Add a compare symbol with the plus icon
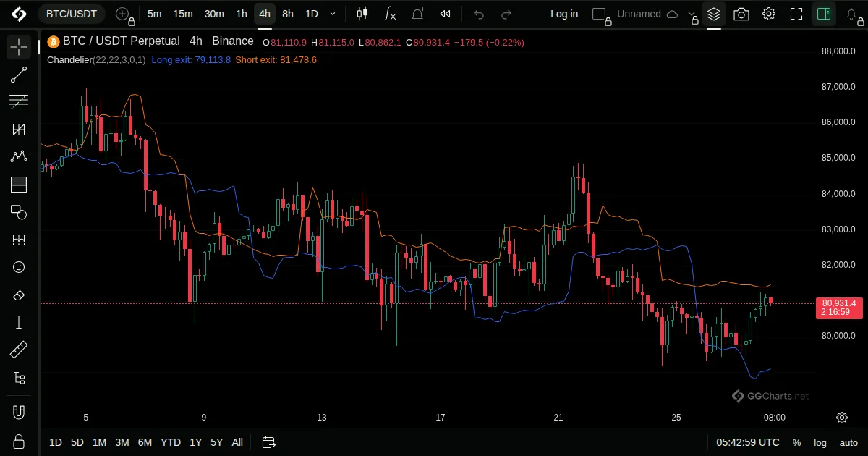868x456 pixels. [122, 14]
